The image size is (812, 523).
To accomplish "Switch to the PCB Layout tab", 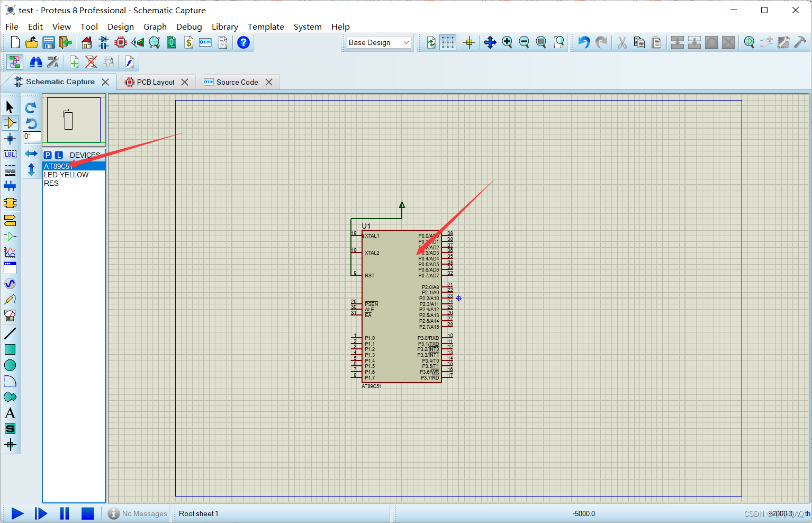I will pyautogui.click(x=156, y=82).
